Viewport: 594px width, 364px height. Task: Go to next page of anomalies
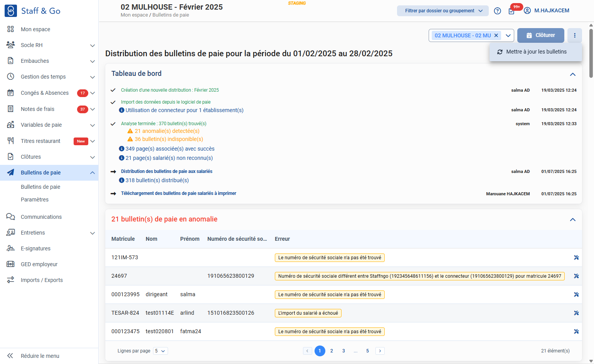pos(380,351)
